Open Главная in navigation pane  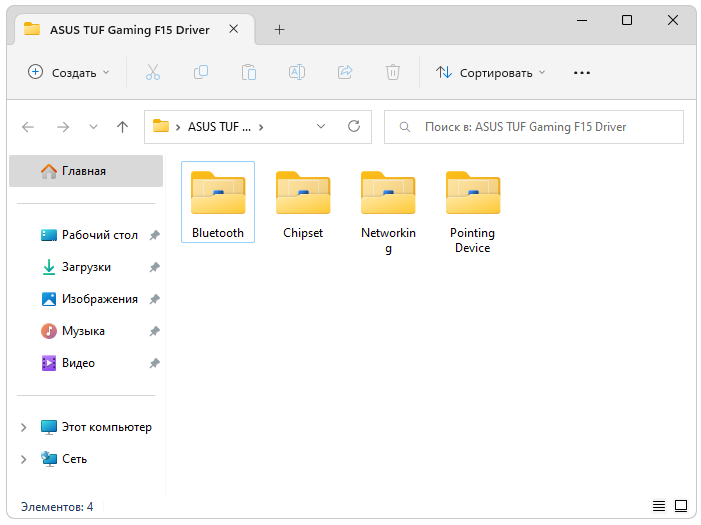pyautogui.click(x=86, y=171)
